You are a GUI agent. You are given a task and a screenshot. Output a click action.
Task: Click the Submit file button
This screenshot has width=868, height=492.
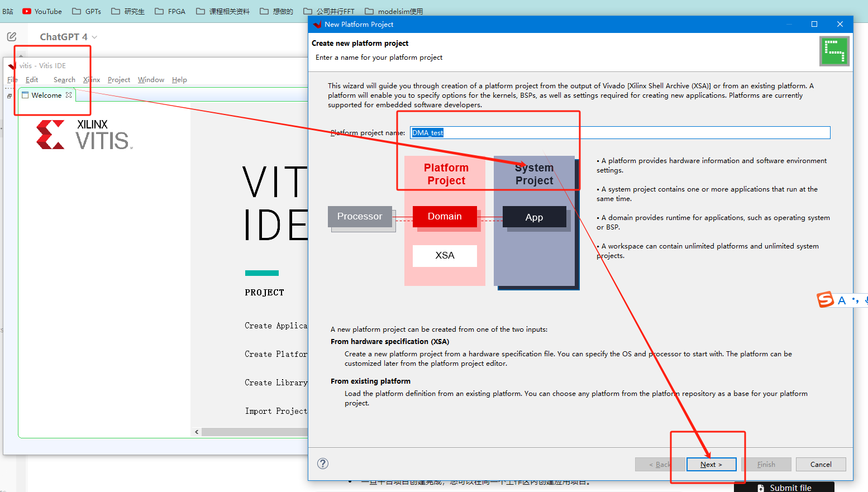point(784,488)
